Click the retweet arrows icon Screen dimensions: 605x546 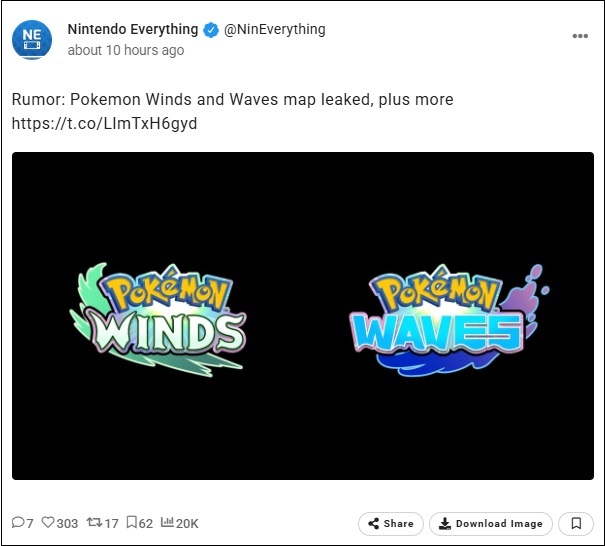tap(94, 522)
